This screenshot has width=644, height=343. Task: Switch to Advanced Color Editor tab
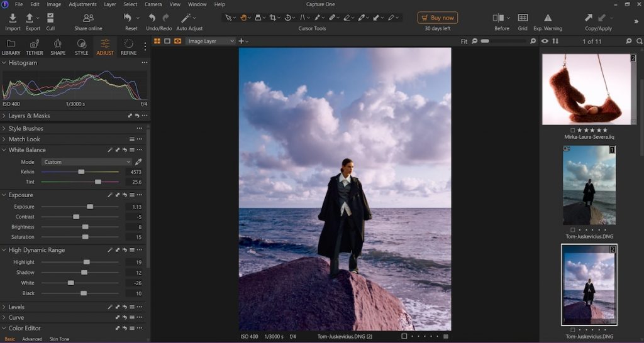[32, 339]
